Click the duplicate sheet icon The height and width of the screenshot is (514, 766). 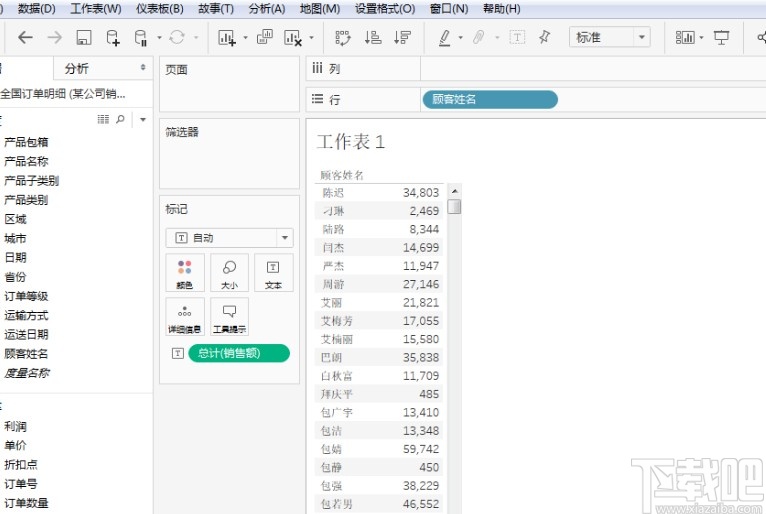(x=265, y=37)
